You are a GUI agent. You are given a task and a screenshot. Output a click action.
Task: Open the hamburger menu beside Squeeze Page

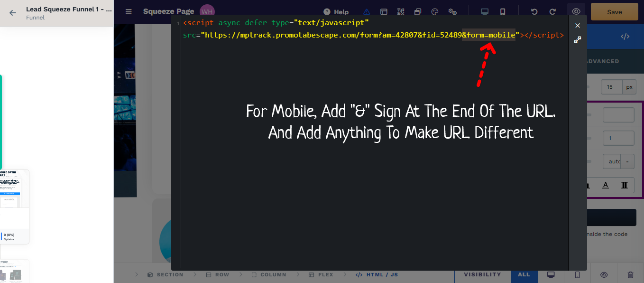tap(129, 12)
